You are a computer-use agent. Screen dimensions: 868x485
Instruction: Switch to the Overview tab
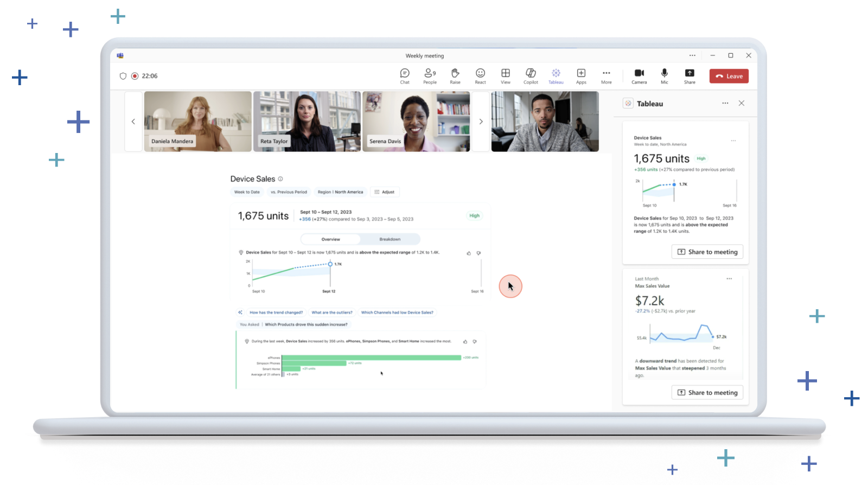330,239
